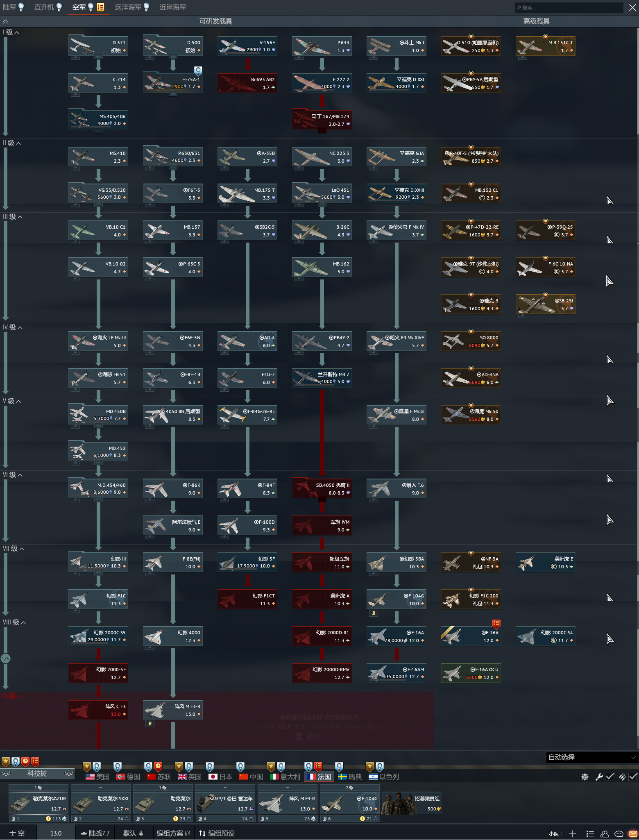Click the 搜索 search field
This screenshot has width=639, height=840.
[x=569, y=7]
